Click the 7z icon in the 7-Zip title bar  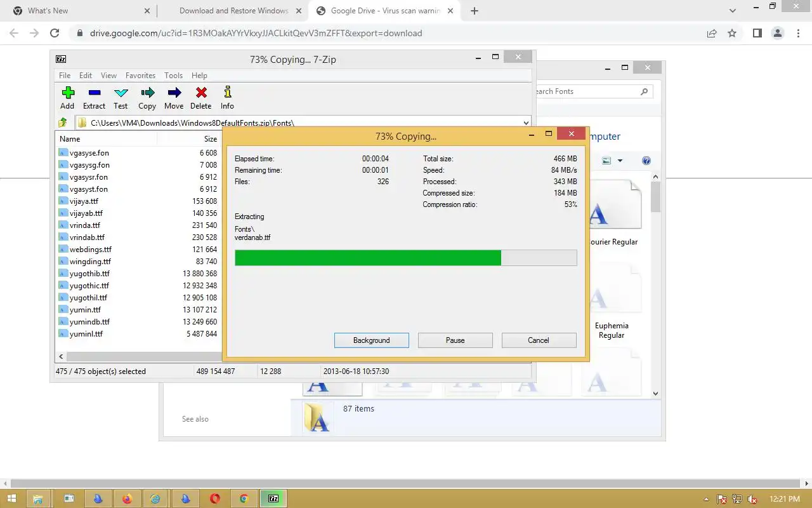click(x=61, y=59)
